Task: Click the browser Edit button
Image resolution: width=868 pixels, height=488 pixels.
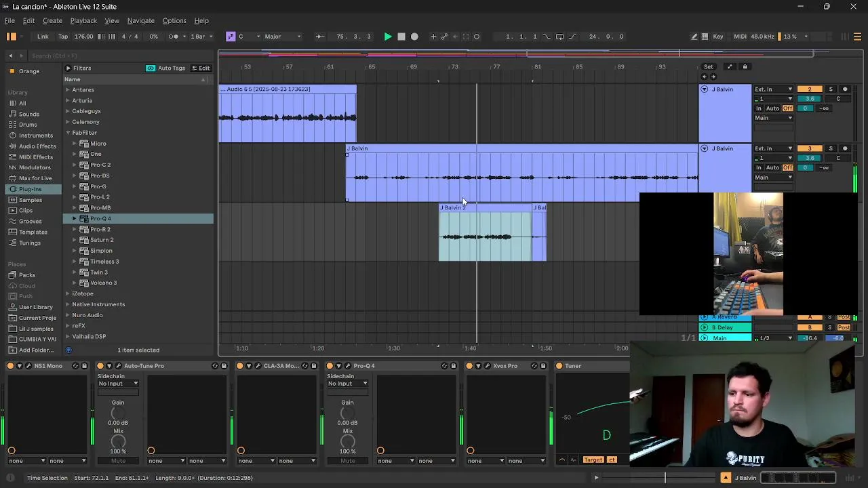Action: pos(201,68)
